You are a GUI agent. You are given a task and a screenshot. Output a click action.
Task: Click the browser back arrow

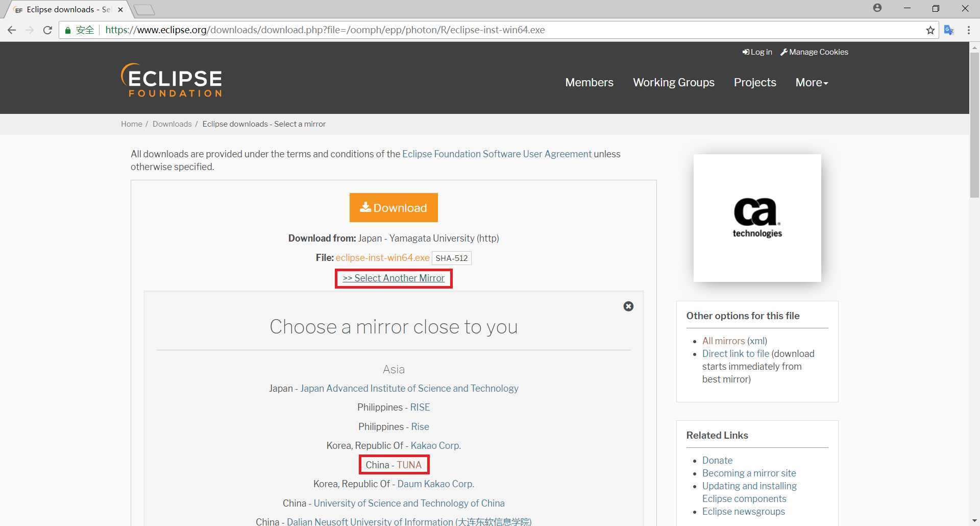(x=12, y=30)
